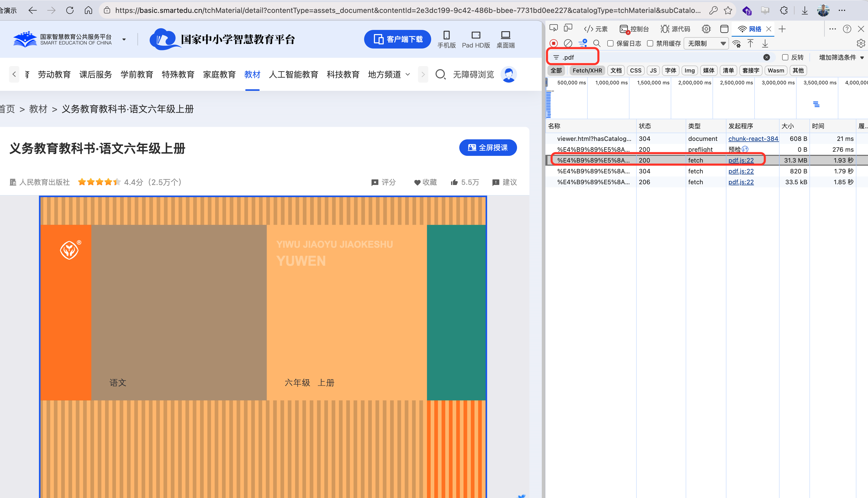The image size is (868, 498).
Task: Expand the 增加筛选条件 dropdown
Action: pyautogui.click(x=841, y=58)
